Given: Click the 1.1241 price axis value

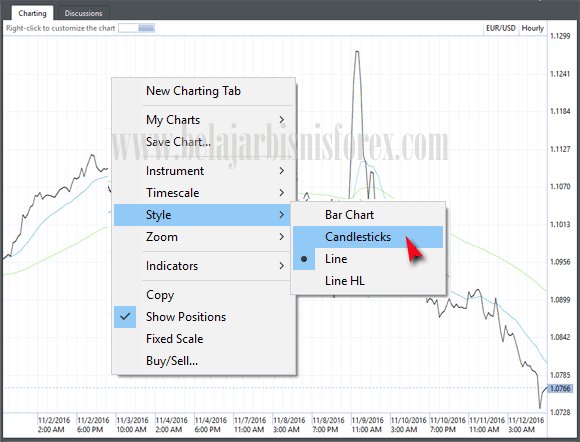Looking at the screenshot, I should 560,74.
